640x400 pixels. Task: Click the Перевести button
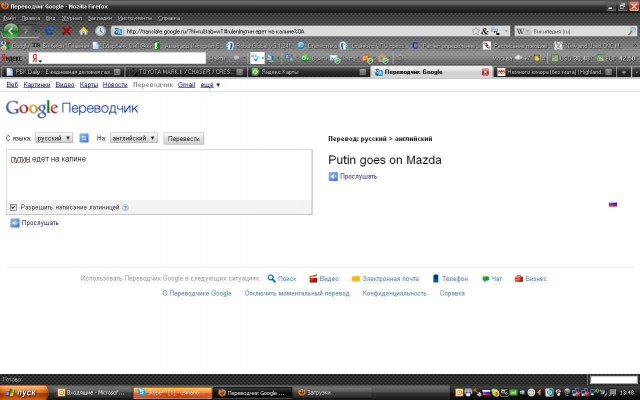click(184, 139)
